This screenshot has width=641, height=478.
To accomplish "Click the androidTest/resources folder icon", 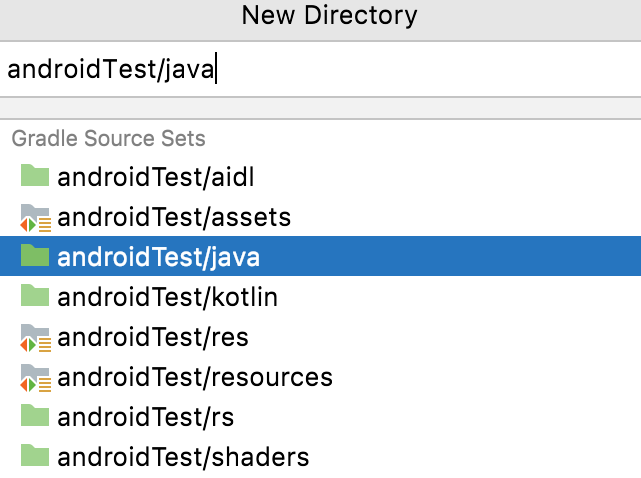I will 35,377.
